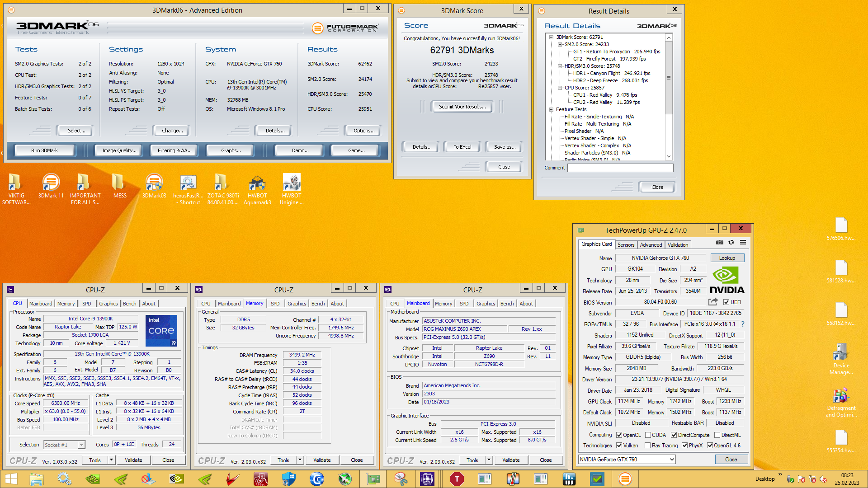Click the To Excel button
Viewport: 868px width, 488px height.
462,147
